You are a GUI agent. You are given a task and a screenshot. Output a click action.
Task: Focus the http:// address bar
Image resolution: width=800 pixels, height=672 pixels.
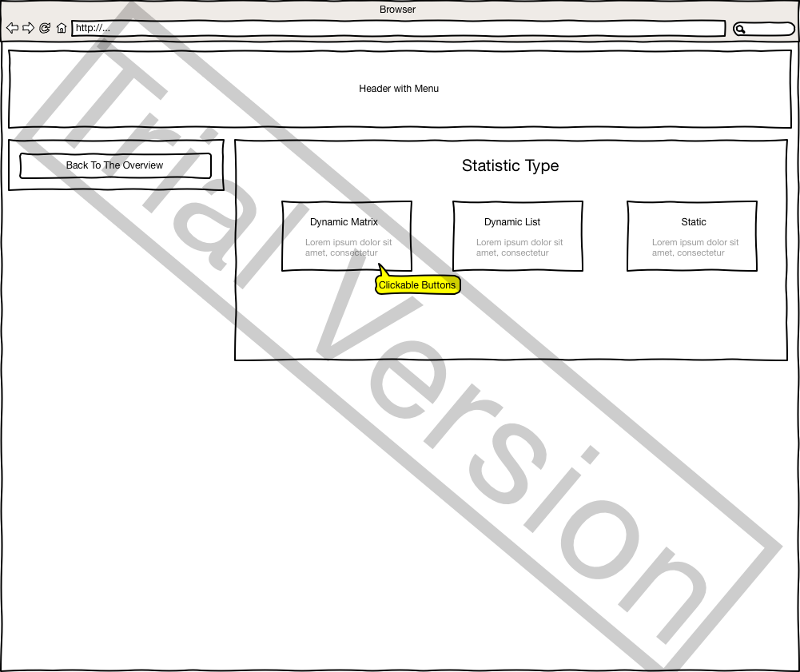tap(398, 29)
